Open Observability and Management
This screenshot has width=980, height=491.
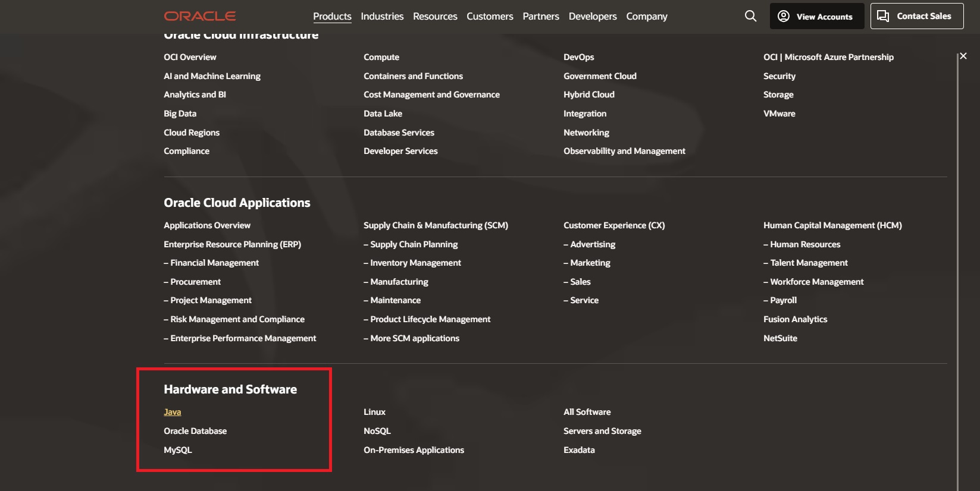pos(624,151)
